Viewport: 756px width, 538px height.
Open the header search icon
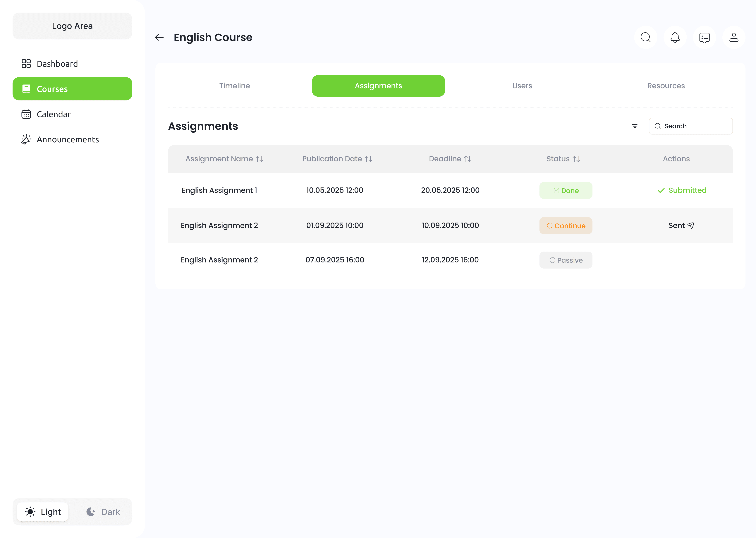[645, 37]
